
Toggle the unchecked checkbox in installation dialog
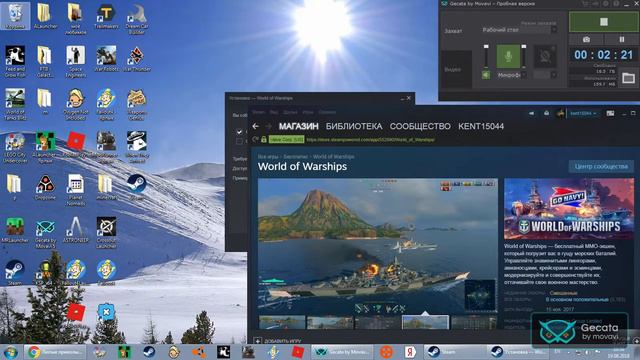point(240,141)
